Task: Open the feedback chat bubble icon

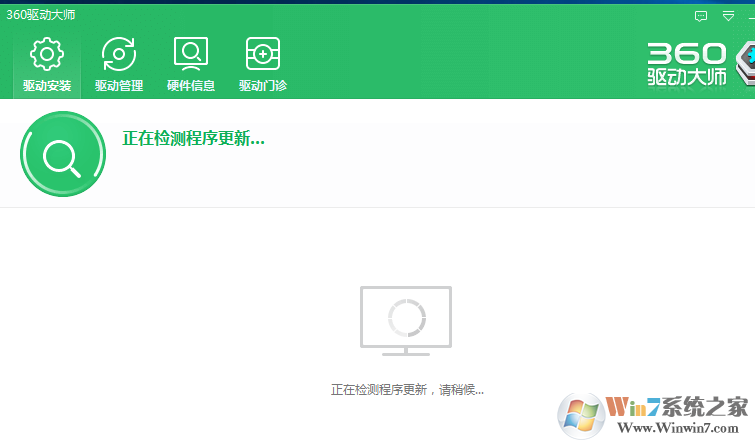Action: pos(701,16)
